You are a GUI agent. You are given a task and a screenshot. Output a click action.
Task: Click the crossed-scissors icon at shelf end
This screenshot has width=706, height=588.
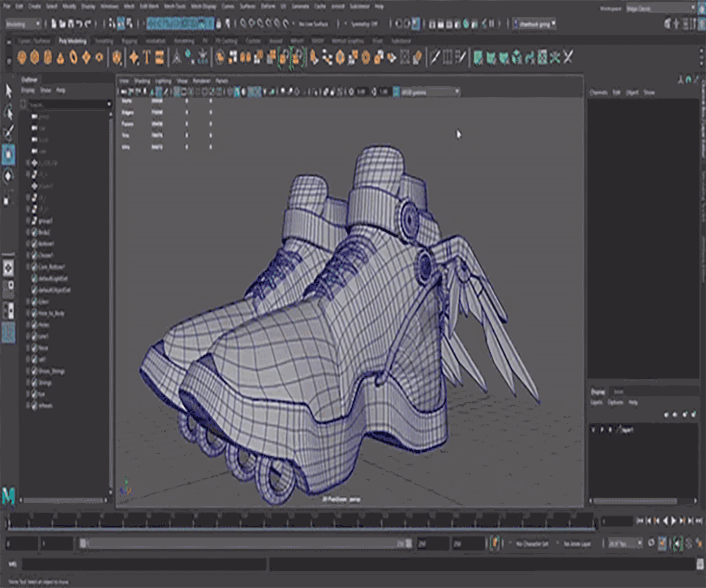(568, 58)
